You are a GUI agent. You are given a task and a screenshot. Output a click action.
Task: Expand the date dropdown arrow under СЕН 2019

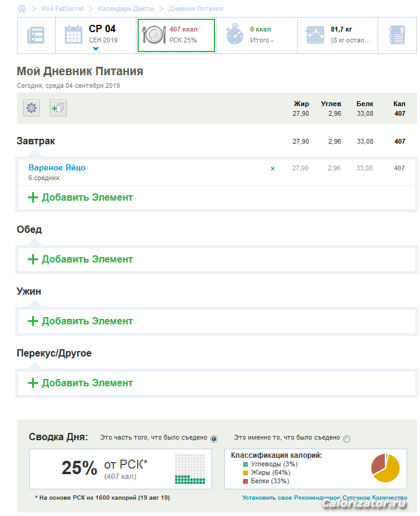coord(96,47)
